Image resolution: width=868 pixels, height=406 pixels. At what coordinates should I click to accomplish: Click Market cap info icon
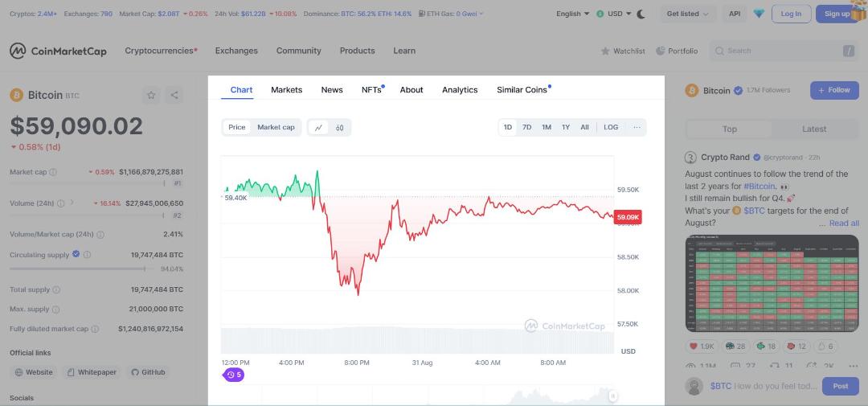[53, 172]
